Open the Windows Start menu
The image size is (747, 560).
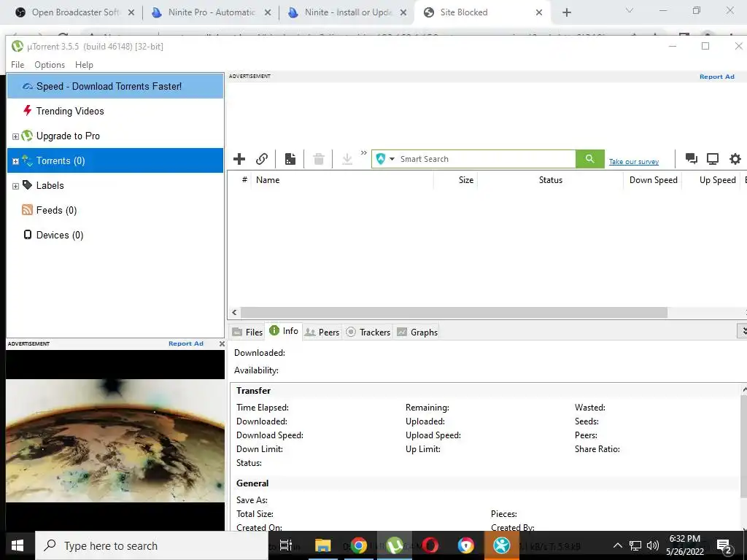[18, 545]
